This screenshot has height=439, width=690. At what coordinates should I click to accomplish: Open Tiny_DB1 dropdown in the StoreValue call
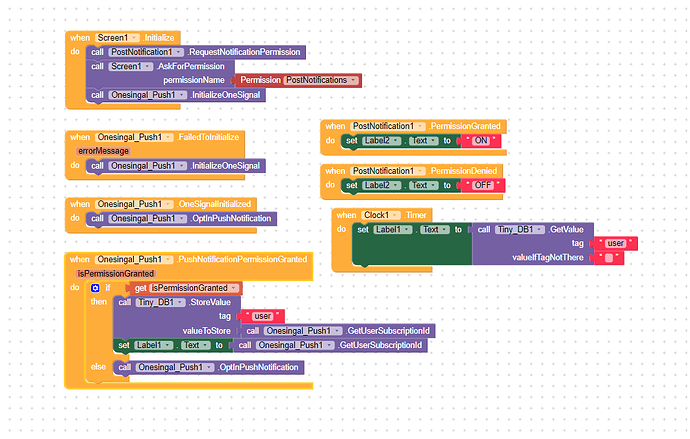point(160,303)
